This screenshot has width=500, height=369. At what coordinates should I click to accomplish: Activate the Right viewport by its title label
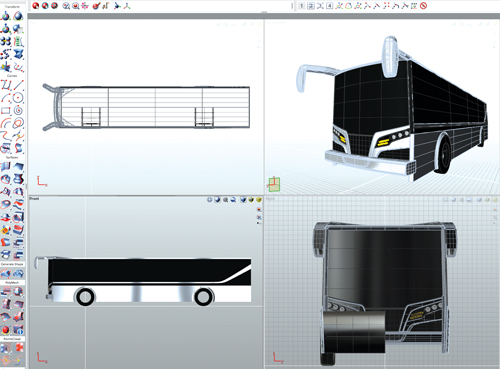(270, 199)
